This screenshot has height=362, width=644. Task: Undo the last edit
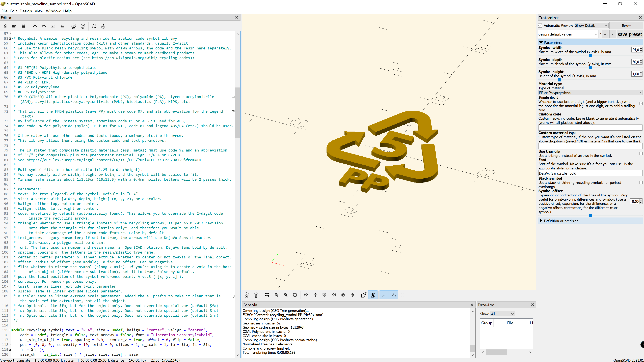click(x=35, y=26)
